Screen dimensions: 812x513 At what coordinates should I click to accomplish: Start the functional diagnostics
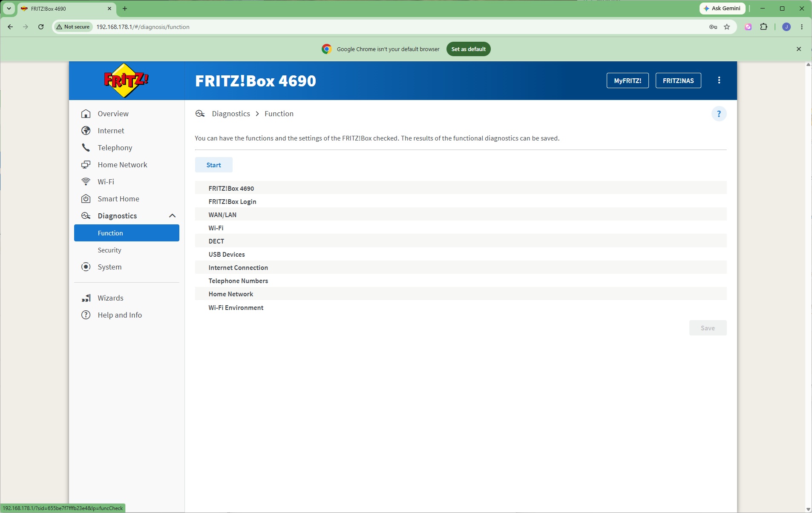click(214, 165)
